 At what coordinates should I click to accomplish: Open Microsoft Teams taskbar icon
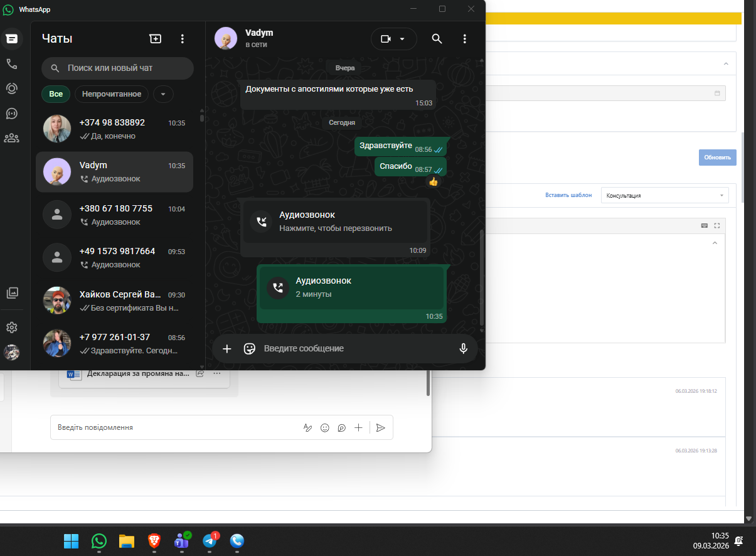click(x=182, y=541)
